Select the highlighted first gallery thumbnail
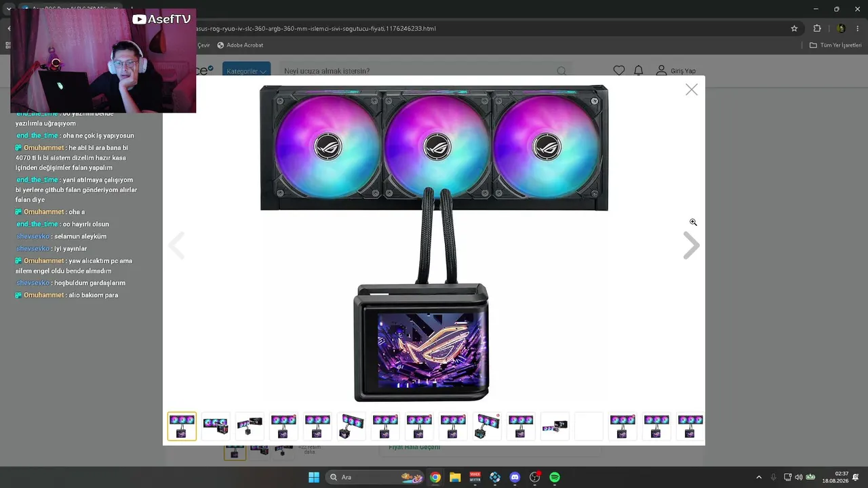This screenshot has width=868, height=488. 182,426
